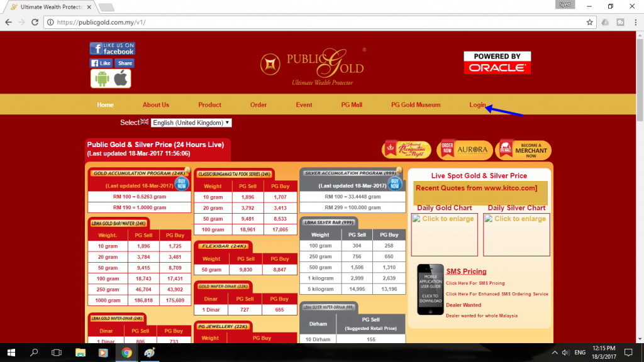Open the mobile application user guide phone image

pos(430,290)
